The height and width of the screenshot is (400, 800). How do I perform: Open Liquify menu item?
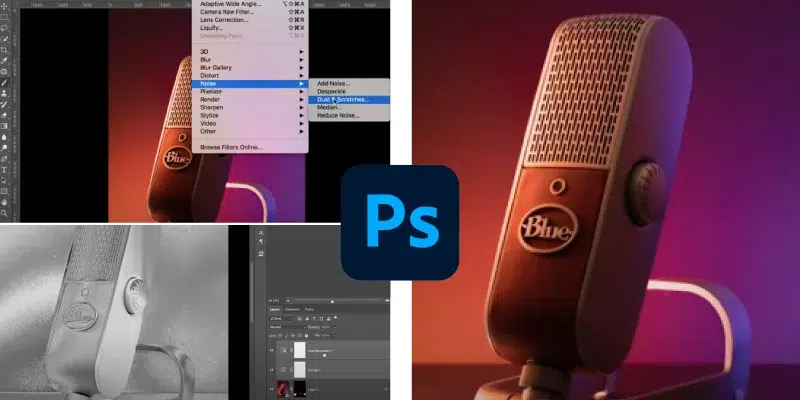tap(250, 28)
